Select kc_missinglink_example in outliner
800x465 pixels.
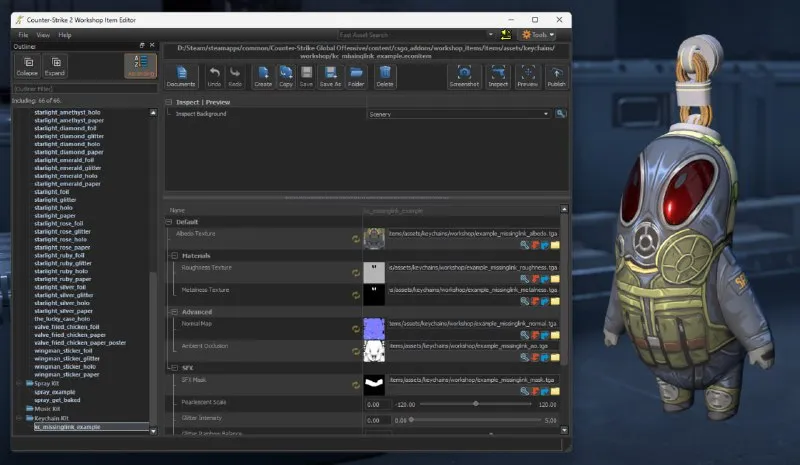pyautogui.click(x=67, y=427)
